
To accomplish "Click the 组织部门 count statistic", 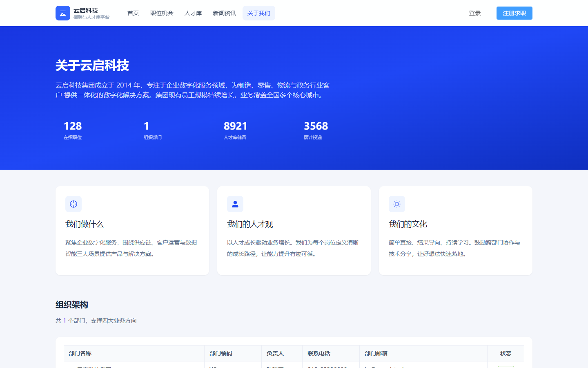I will pyautogui.click(x=153, y=130).
